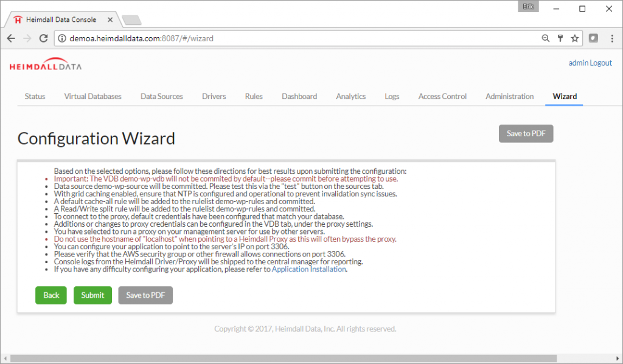Open the Status tab
Viewport: 623px width, 364px height.
pyautogui.click(x=35, y=97)
